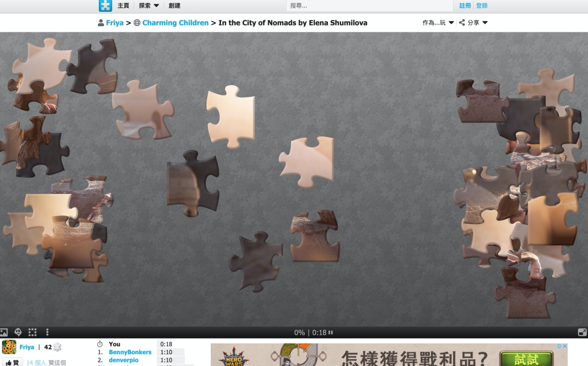Click the 讚 like button
This screenshot has width=588, height=366.
point(12,363)
